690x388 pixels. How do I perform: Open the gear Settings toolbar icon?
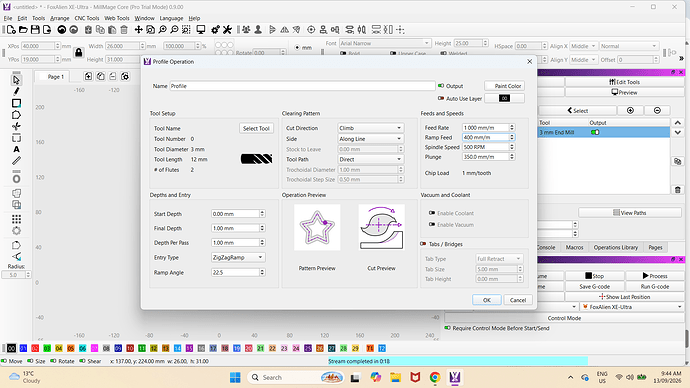coord(215,29)
